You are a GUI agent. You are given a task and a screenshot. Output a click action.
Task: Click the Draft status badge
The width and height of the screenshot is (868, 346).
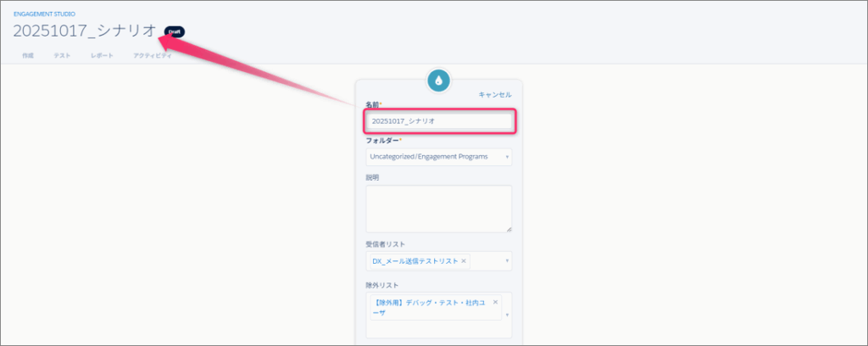coord(175,31)
